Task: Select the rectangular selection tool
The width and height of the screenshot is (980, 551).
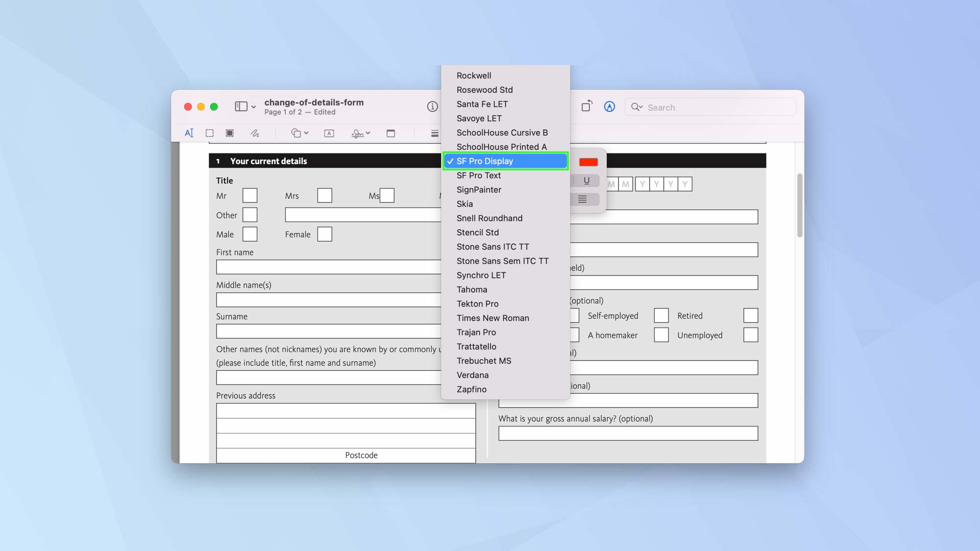Action: click(209, 133)
